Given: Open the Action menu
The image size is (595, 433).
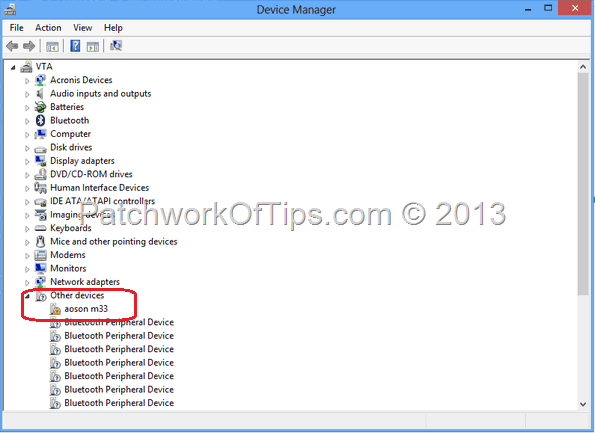Looking at the screenshot, I should pyautogui.click(x=48, y=28).
